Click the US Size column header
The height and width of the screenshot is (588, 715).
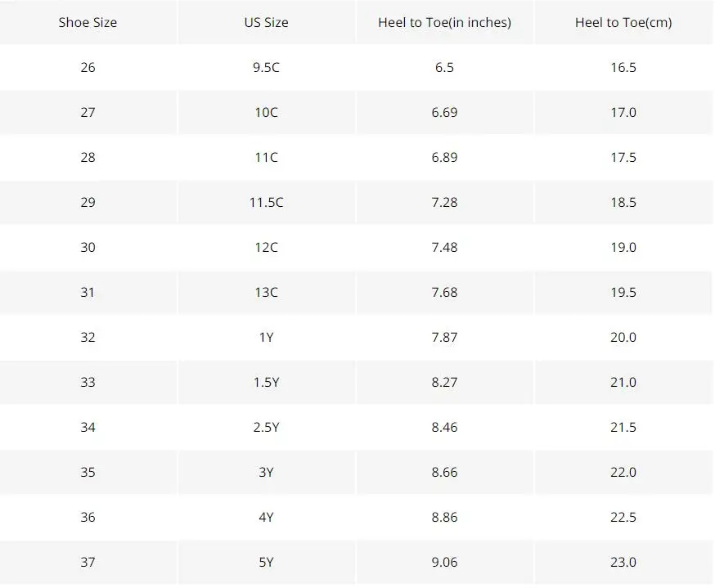267,22
